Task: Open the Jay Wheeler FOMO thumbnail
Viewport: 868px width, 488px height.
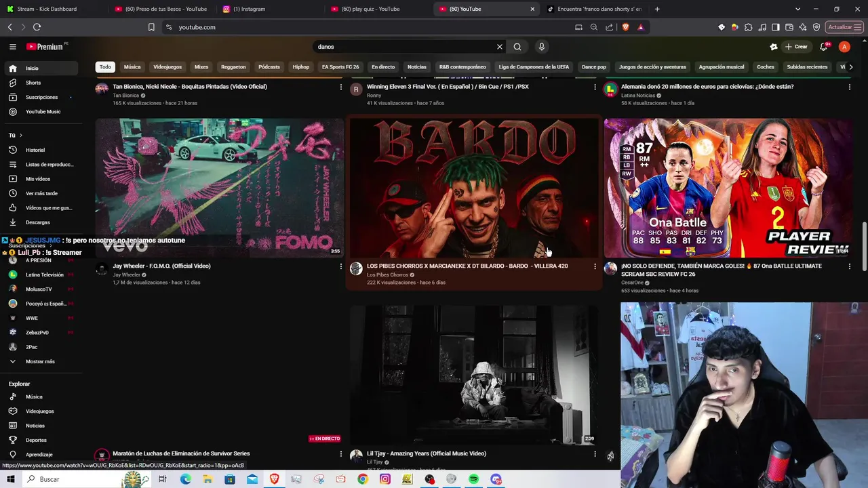Action: pyautogui.click(x=220, y=188)
